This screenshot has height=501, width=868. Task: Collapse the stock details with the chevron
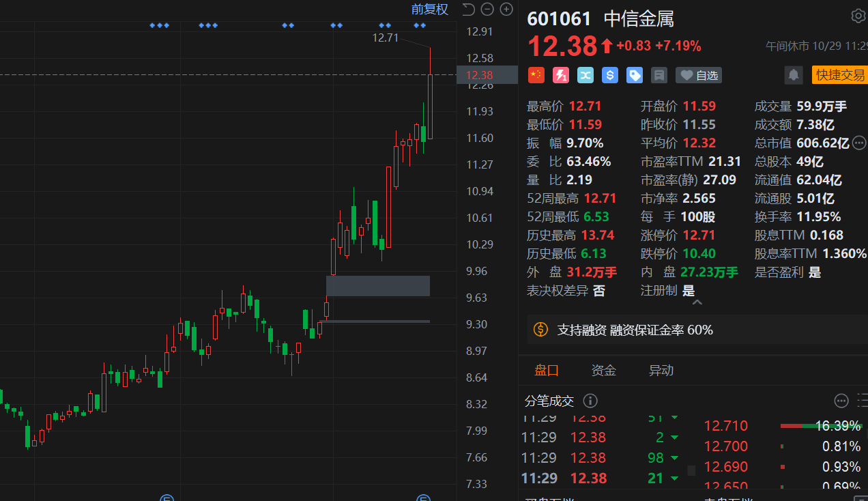coord(695,302)
